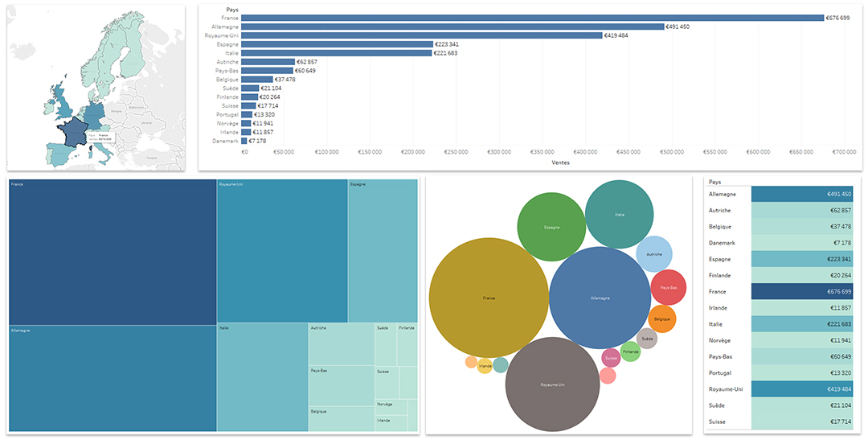The width and height of the screenshot is (868, 444).
Task: Click Irlande in the highlight table
Action: coord(719,308)
